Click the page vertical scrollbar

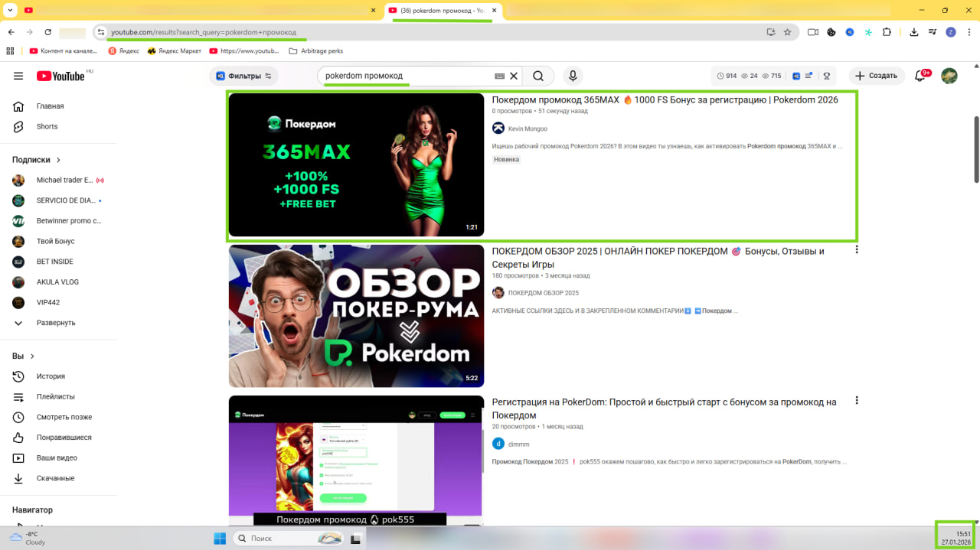tap(975, 149)
